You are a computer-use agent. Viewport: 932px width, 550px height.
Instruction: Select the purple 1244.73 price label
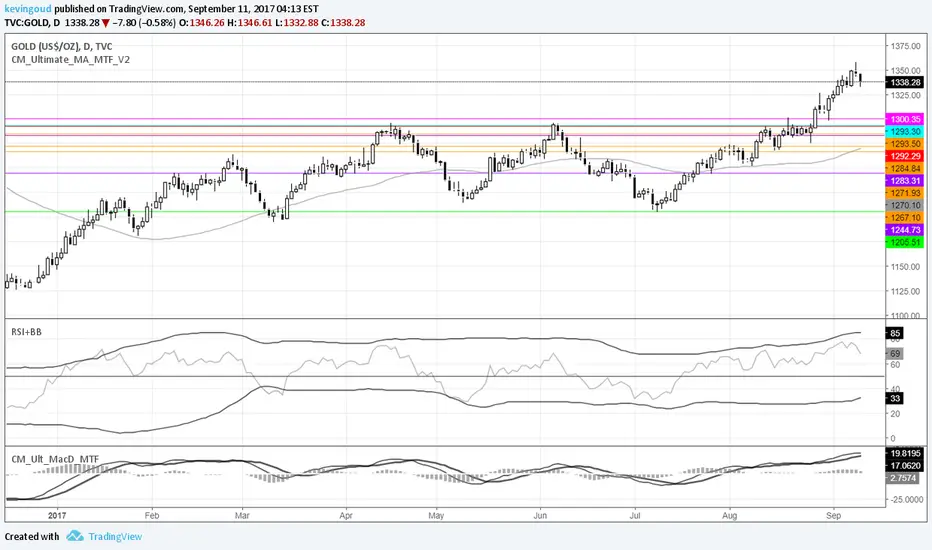click(905, 230)
